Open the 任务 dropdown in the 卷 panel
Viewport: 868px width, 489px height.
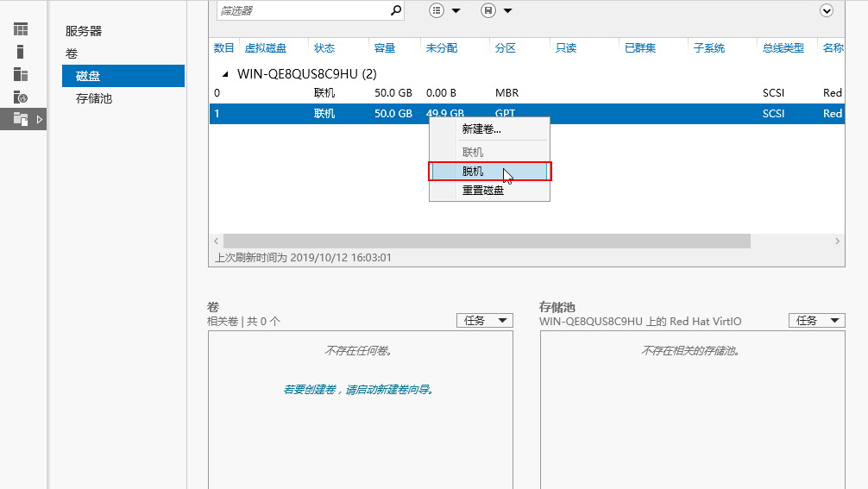[485, 320]
